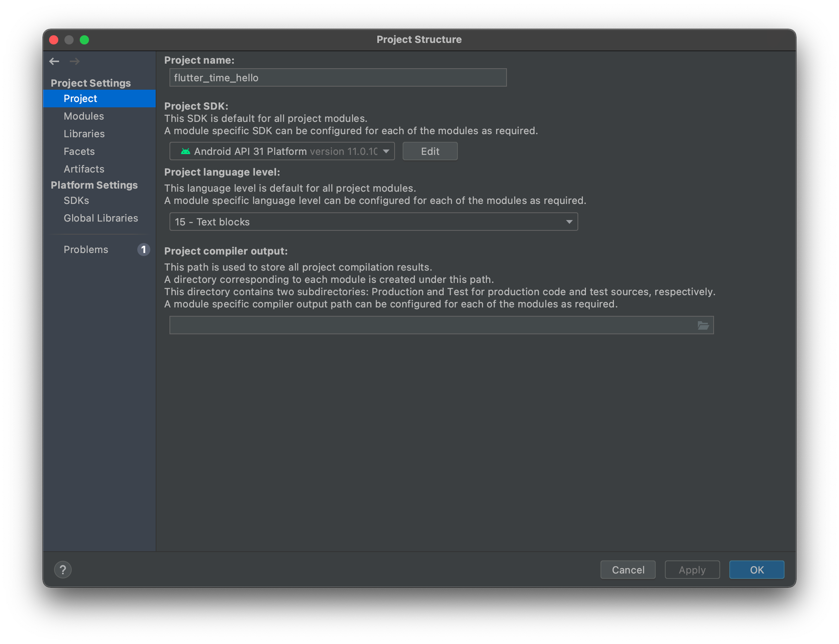Go to the Facets settings
The width and height of the screenshot is (839, 644).
(x=79, y=151)
